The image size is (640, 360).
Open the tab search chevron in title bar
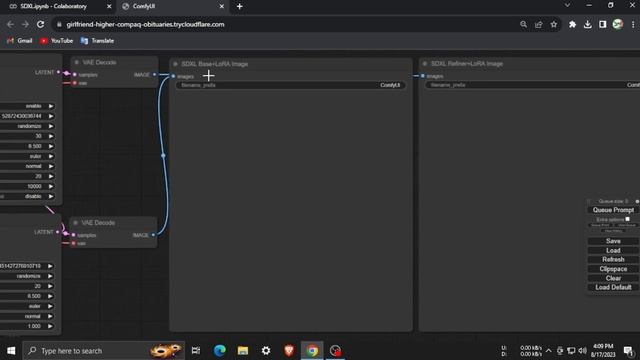tap(567, 6)
